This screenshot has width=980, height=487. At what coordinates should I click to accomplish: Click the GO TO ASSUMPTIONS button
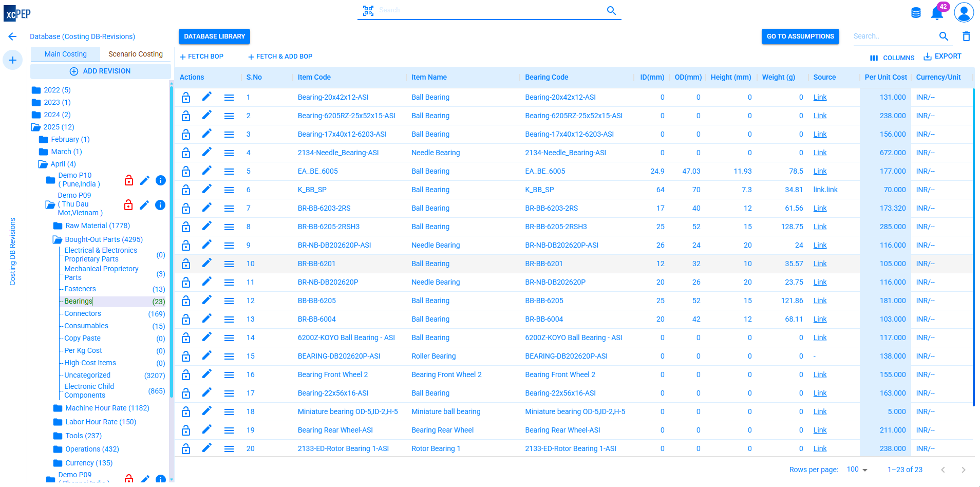(x=800, y=36)
